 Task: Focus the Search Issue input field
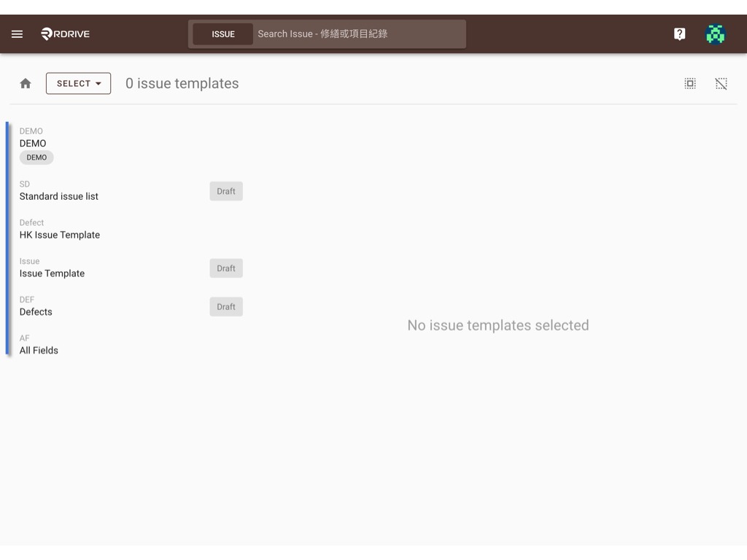359,34
